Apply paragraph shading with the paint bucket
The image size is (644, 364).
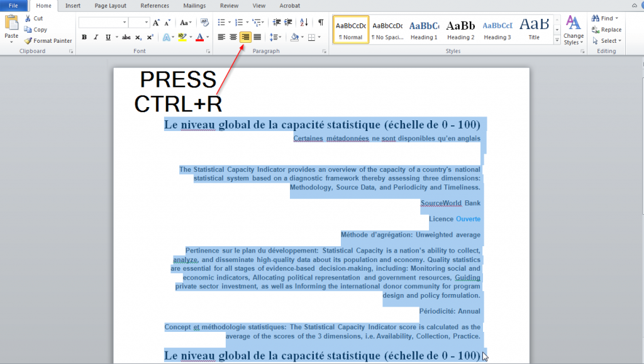click(294, 37)
